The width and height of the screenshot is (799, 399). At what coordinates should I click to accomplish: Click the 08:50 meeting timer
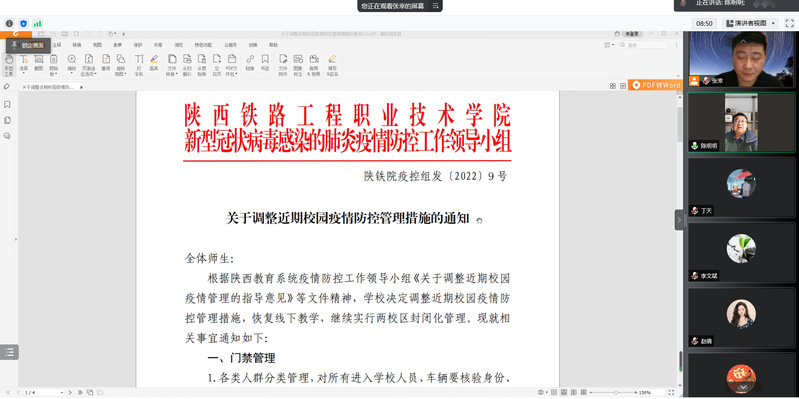coord(704,23)
